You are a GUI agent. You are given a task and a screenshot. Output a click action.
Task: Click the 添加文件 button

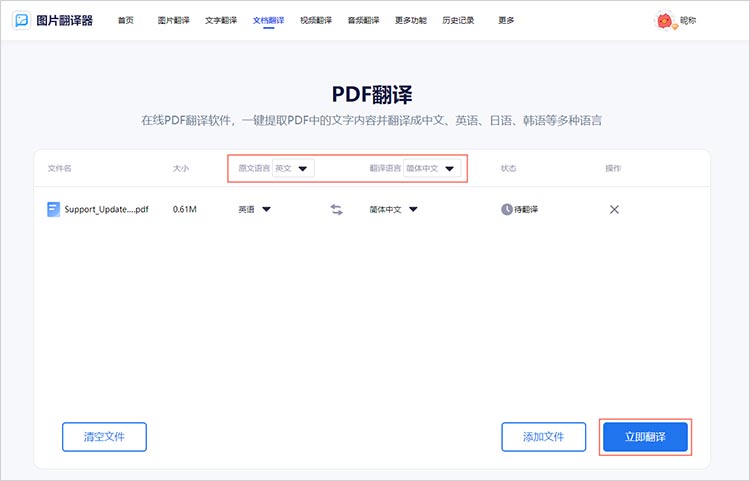coord(543,437)
